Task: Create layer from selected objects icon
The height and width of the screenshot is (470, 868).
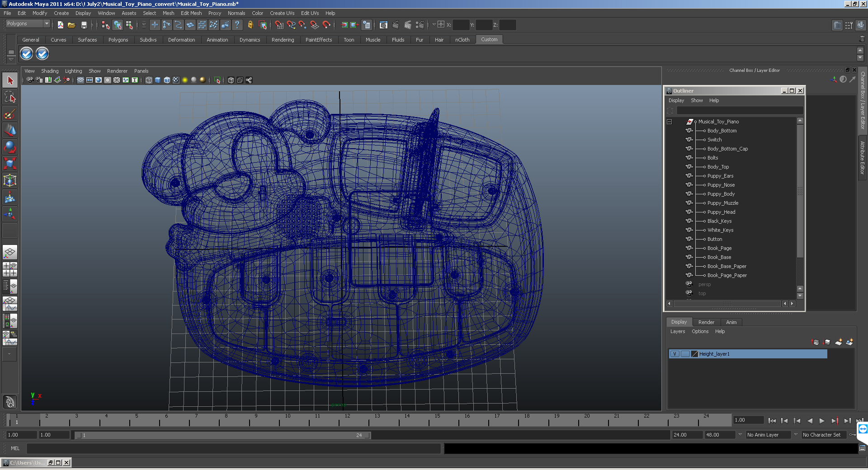Action: point(849,342)
